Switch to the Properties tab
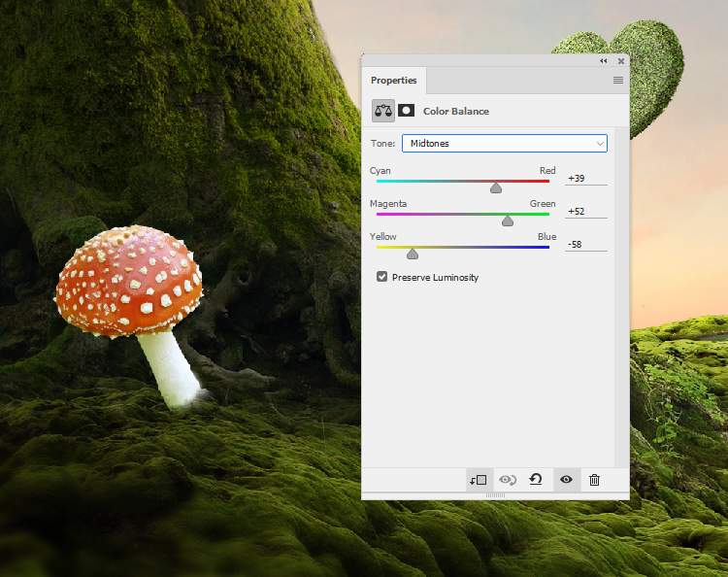The height and width of the screenshot is (577, 728). pos(393,81)
